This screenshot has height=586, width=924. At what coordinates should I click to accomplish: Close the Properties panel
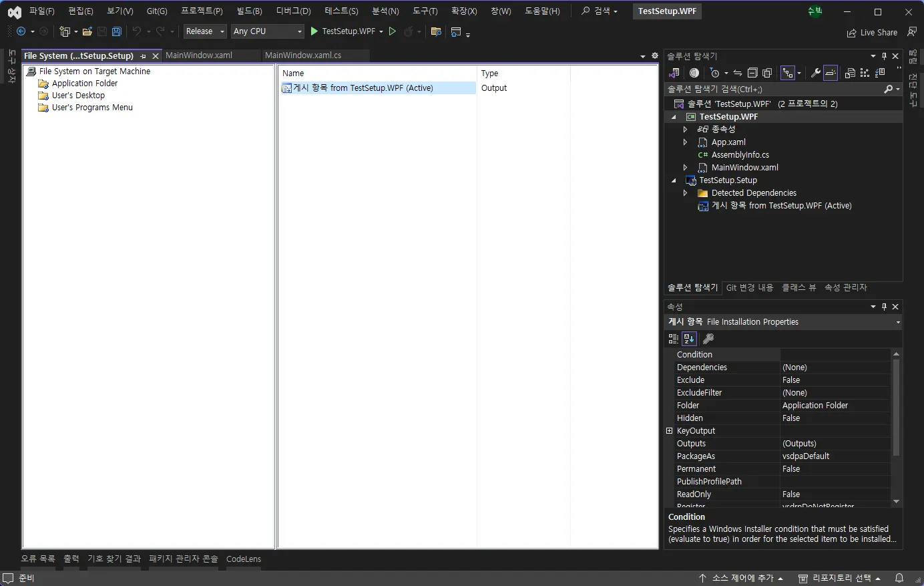point(895,307)
